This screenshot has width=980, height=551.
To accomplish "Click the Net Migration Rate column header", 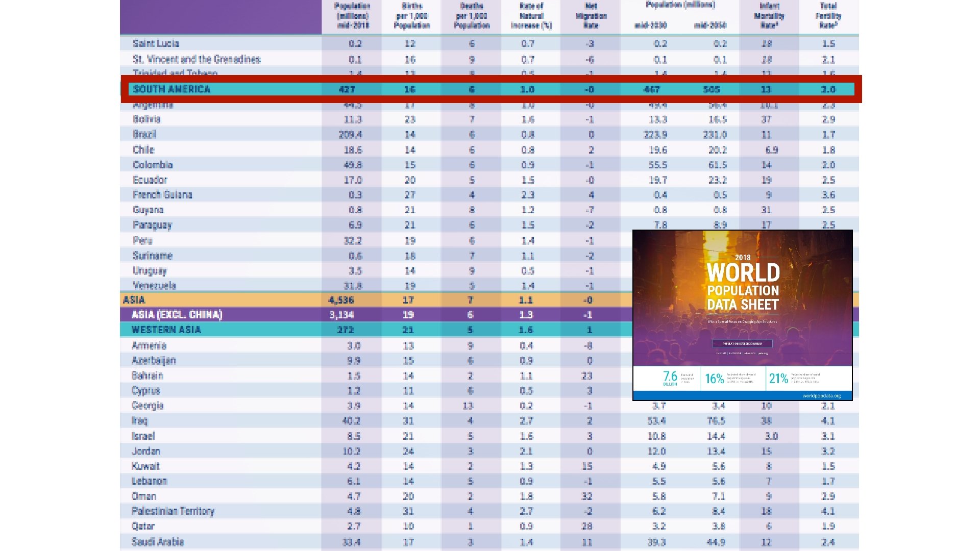I will [x=591, y=16].
